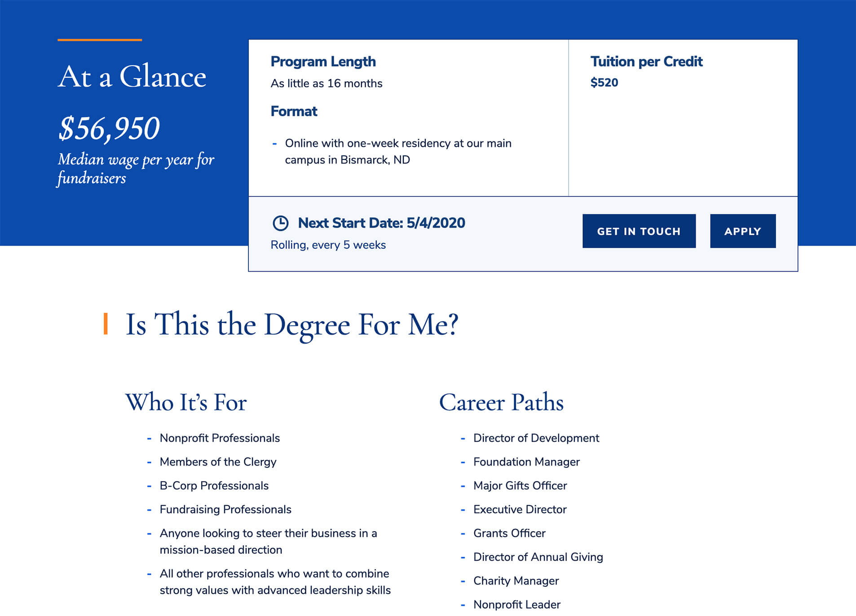Click the Format heading
The width and height of the screenshot is (856, 616).
click(x=294, y=111)
